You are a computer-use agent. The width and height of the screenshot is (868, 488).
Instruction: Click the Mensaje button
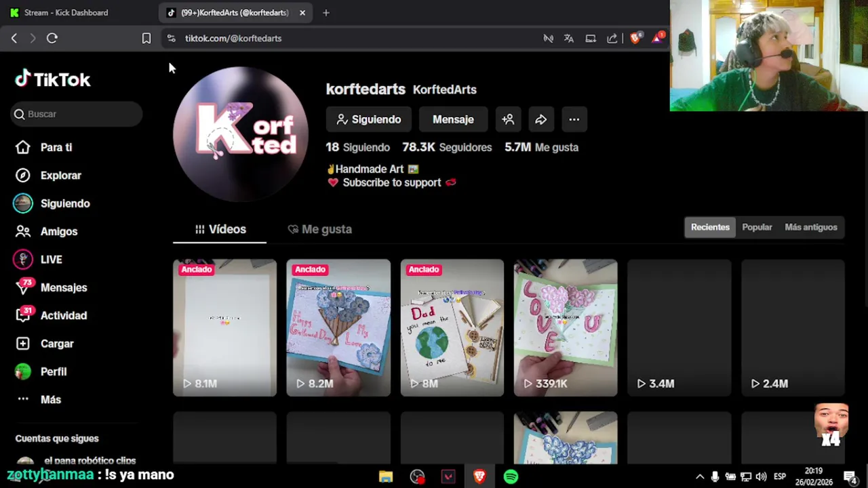tap(453, 119)
